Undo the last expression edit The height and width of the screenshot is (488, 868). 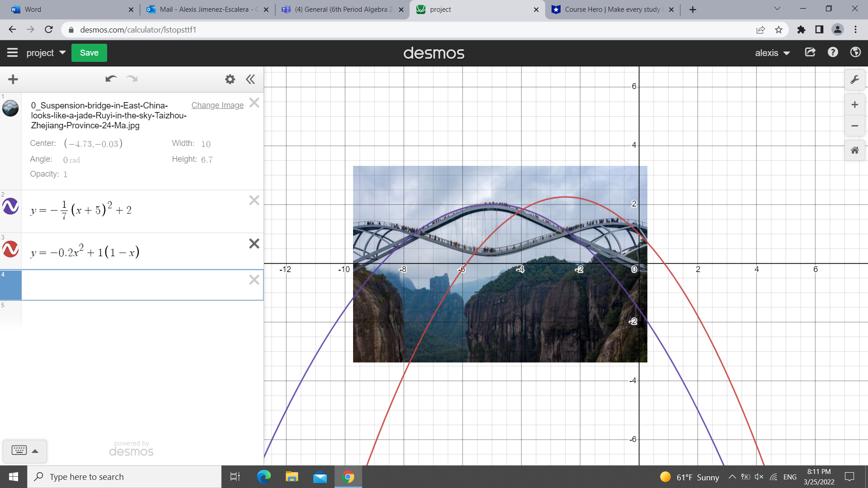pyautogui.click(x=111, y=79)
